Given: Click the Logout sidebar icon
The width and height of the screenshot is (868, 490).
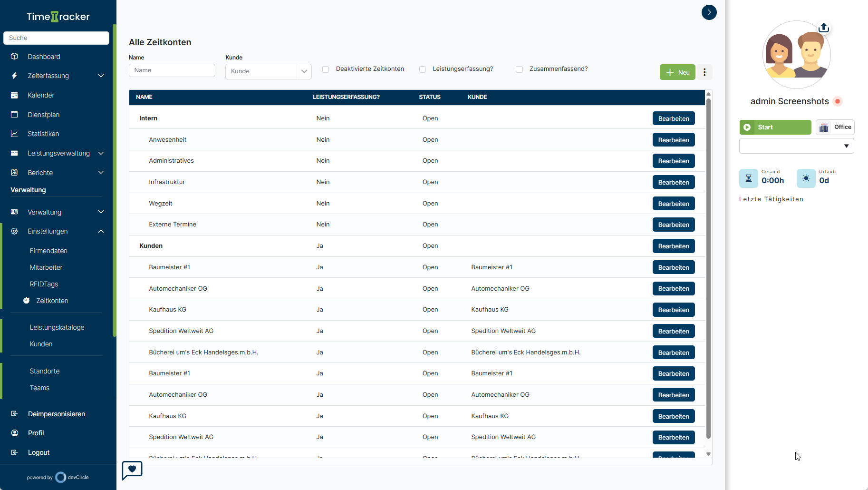Looking at the screenshot, I should coord(14,452).
